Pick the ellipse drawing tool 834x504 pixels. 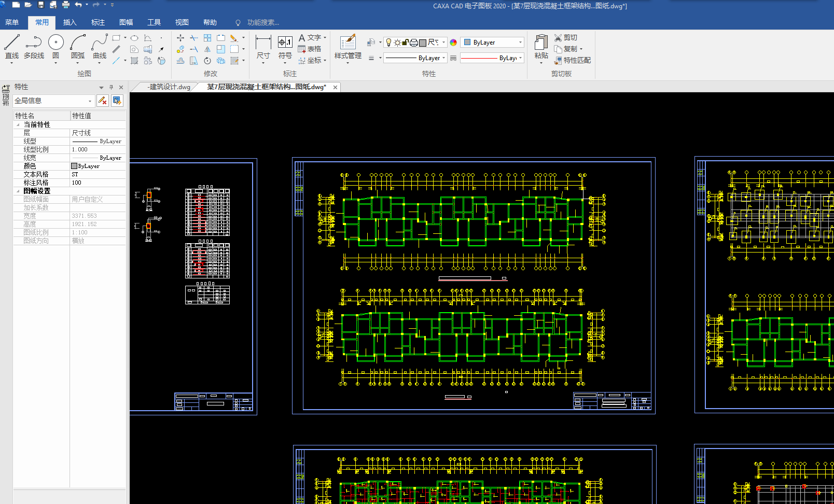[134, 38]
